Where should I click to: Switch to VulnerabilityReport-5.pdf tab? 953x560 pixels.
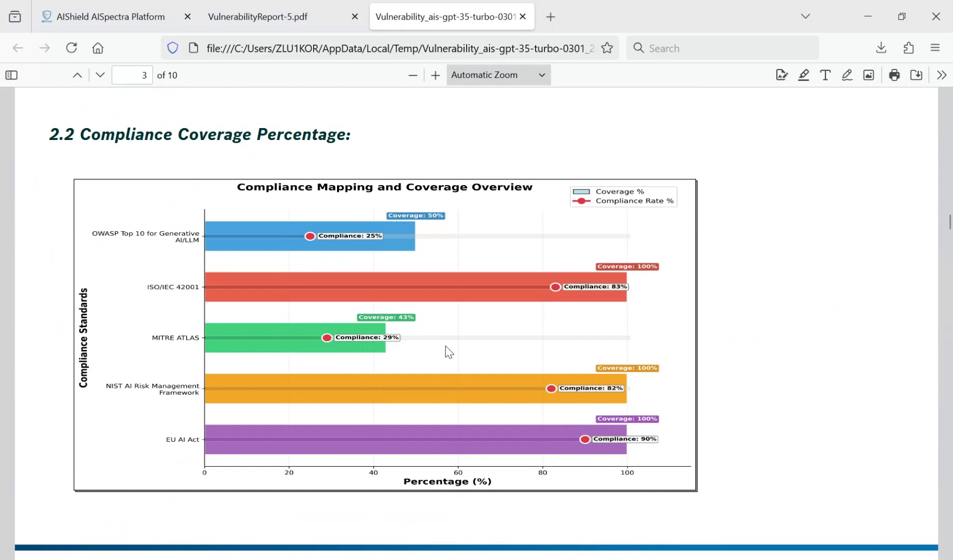pyautogui.click(x=258, y=17)
